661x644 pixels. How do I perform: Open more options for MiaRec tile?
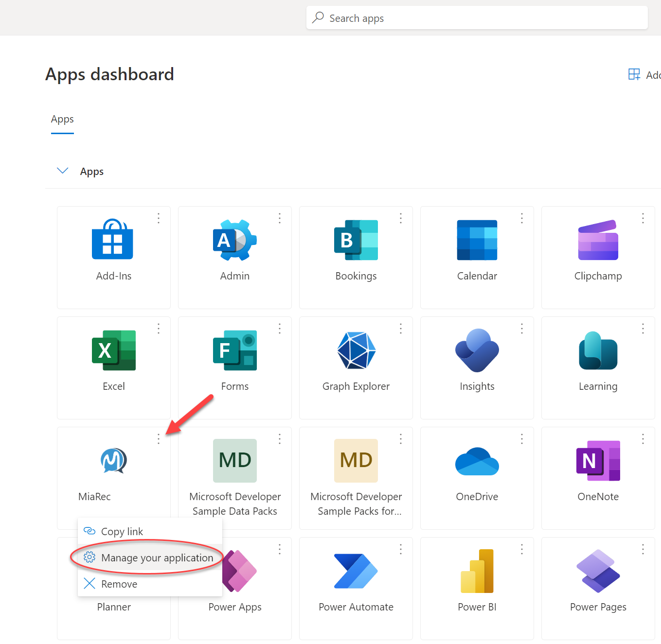click(x=159, y=439)
